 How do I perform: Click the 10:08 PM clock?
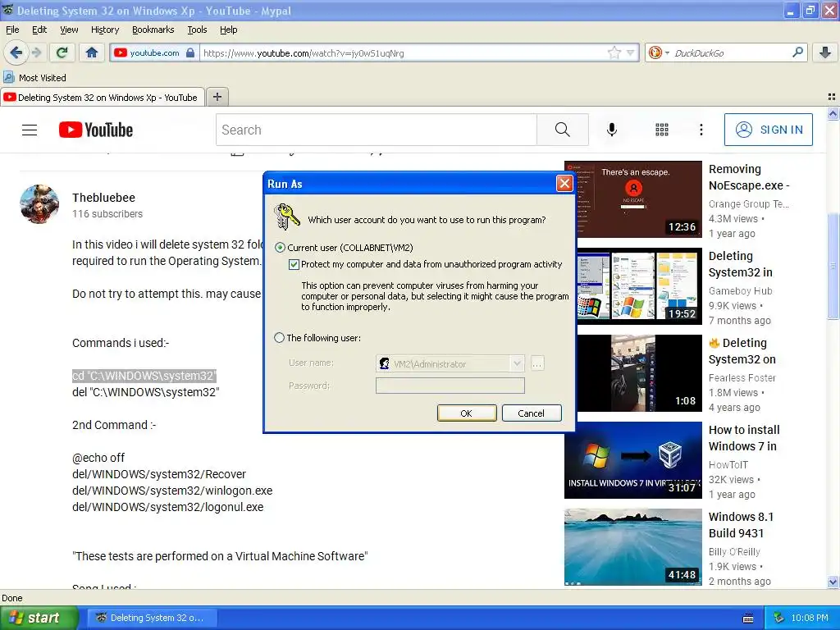(810, 618)
